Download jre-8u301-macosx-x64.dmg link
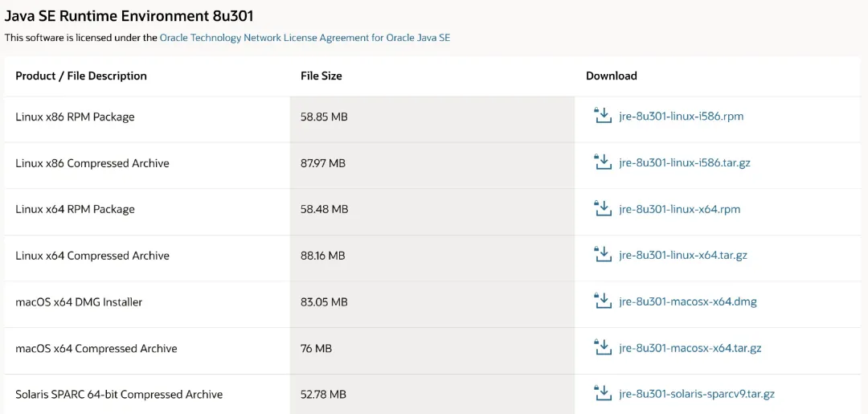 (688, 302)
